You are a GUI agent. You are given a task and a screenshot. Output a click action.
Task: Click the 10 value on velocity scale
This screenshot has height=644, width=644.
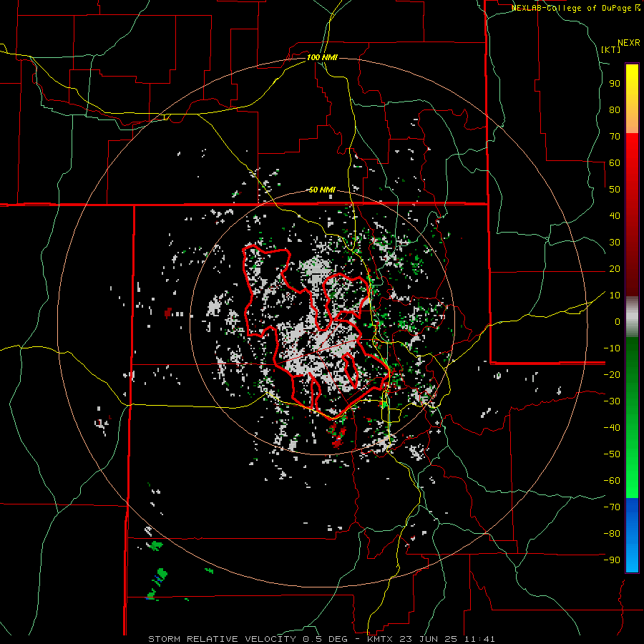click(615, 296)
